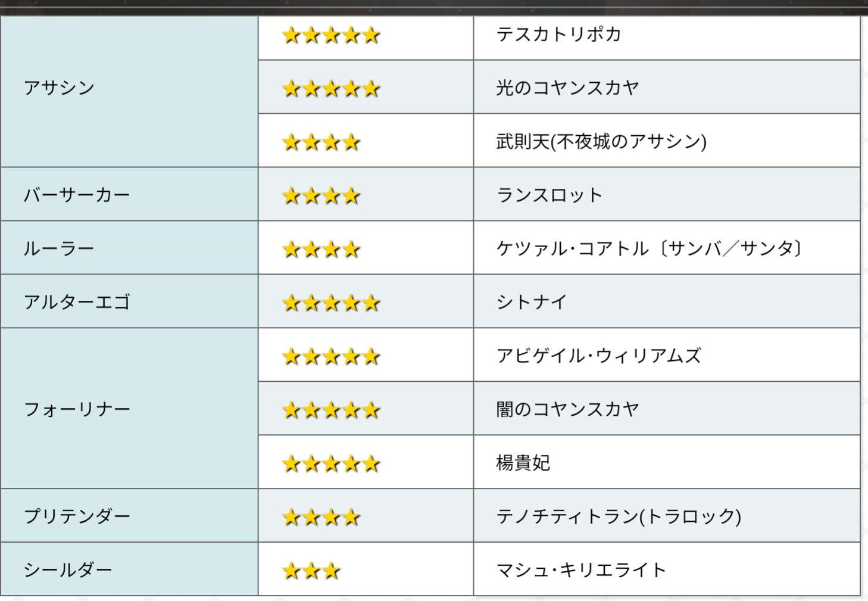Screen dimensions: 868x601
Task: Click the フォーリナー class label
Action: [77, 409]
